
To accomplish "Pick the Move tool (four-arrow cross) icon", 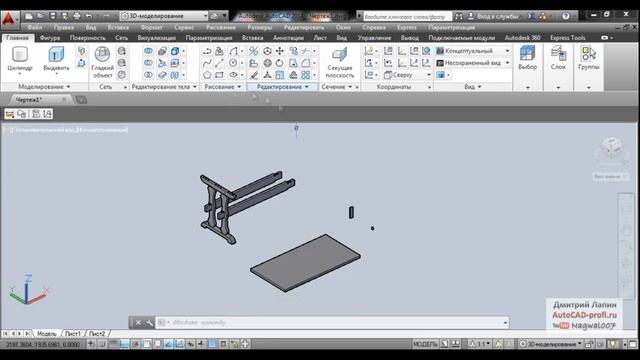I will [280, 51].
